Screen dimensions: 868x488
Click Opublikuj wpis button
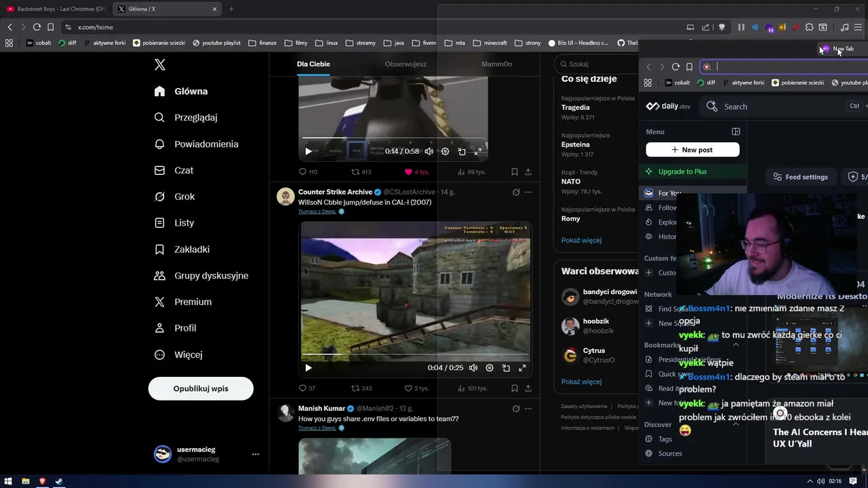[x=201, y=388]
